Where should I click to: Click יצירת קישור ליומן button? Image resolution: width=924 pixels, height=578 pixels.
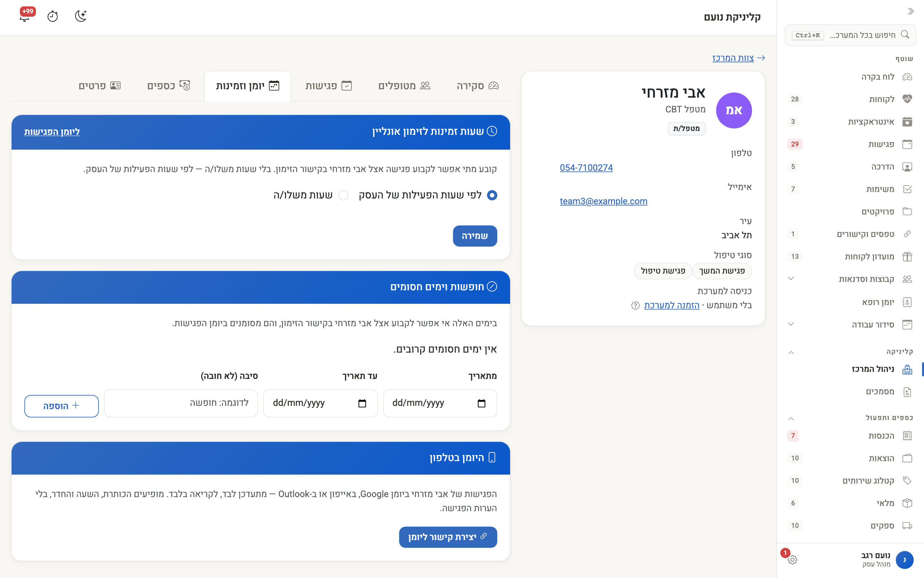coord(448,537)
